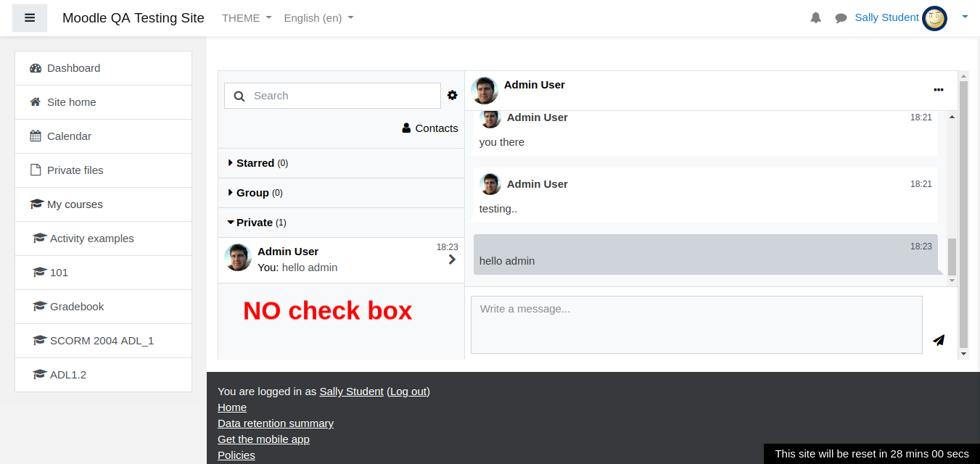The width and height of the screenshot is (980, 464).
Task: Open the 101 course entry
Action: [x=103, y=273]
